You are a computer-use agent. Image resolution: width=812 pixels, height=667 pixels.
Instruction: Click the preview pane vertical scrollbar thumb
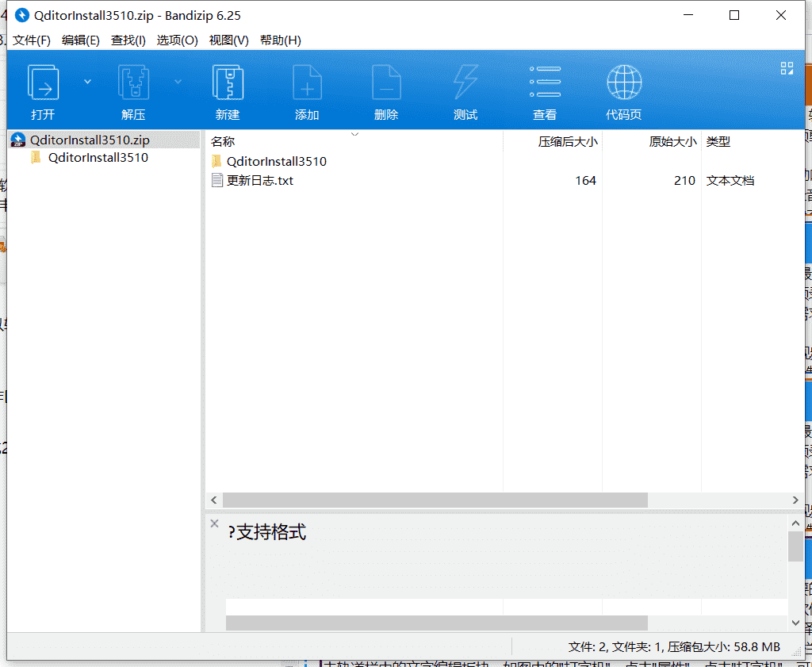point(795,546)
